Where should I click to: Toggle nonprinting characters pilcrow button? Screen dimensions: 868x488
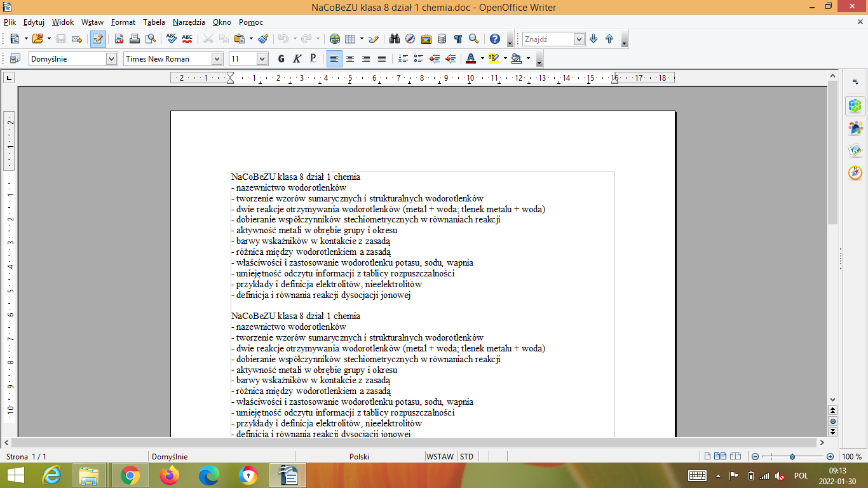[x=458, y=39]
